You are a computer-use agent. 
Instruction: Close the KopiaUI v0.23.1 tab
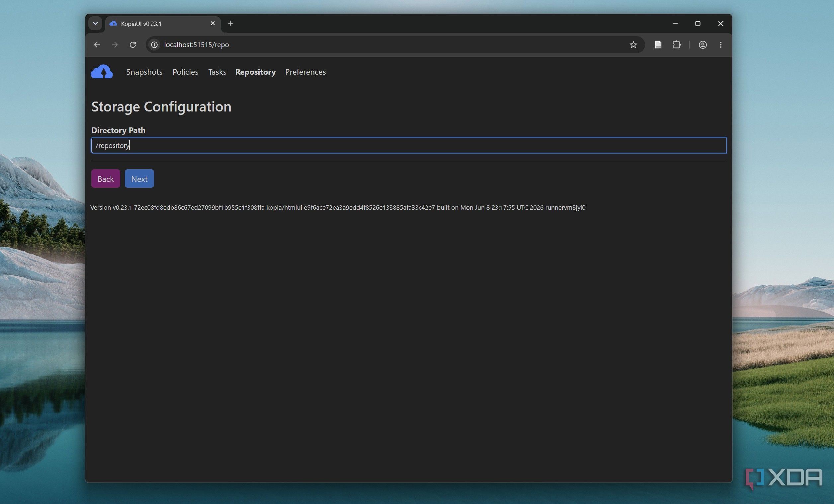pyautogui.click(x=212, y=23)
